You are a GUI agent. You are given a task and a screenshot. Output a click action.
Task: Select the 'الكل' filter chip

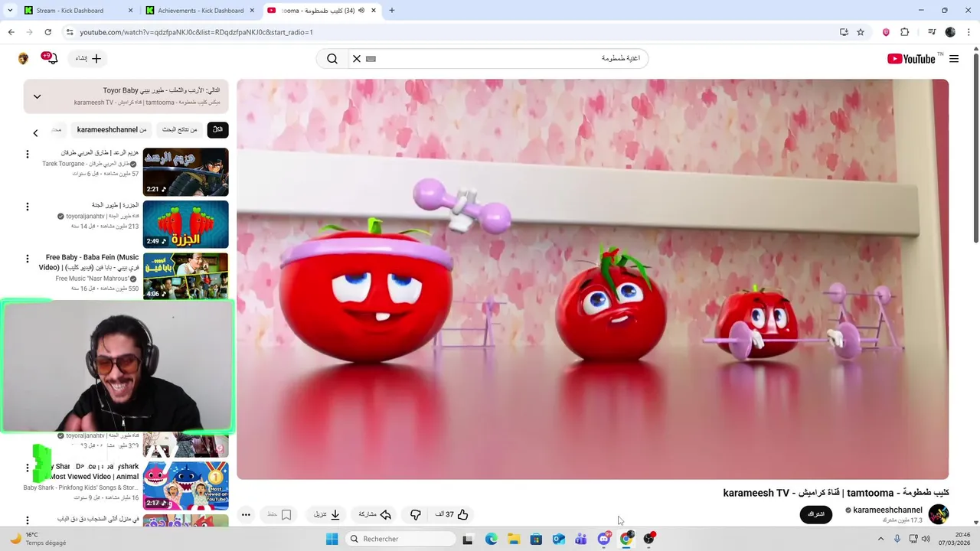pyautogui.click(x=217, y=129)
